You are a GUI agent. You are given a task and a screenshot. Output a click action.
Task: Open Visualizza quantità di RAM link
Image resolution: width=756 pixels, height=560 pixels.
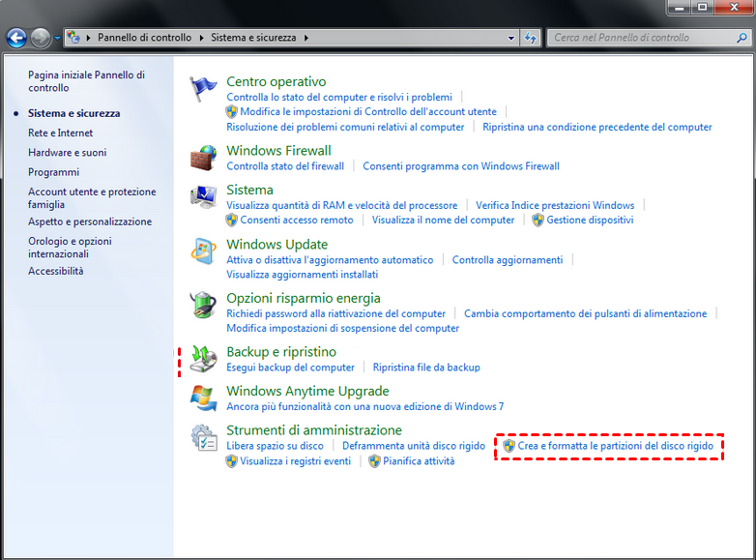pos(342,205)
